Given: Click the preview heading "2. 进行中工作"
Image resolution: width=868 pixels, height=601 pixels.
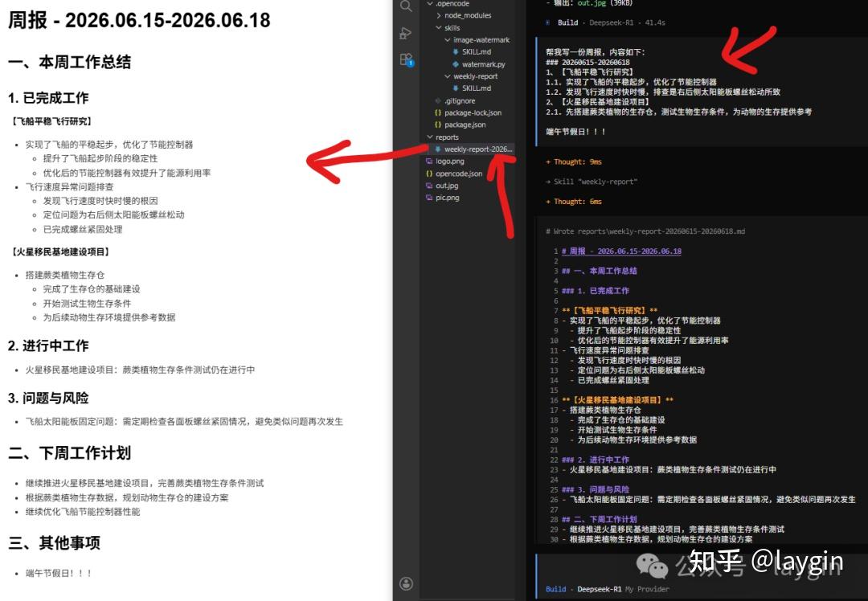Looking at the screenshot, I should pyautogui.click(x=48, y=345).
